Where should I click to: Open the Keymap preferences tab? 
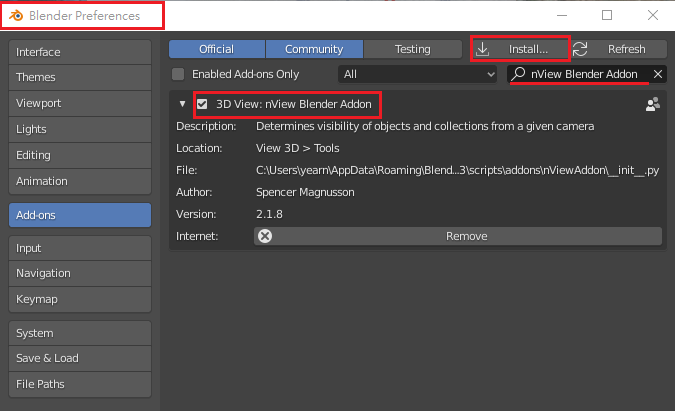(x=80, y=299)
